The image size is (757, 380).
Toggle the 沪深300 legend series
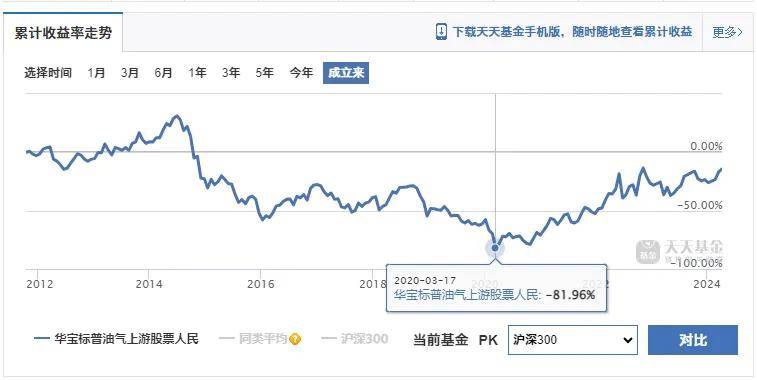(354, 339)
